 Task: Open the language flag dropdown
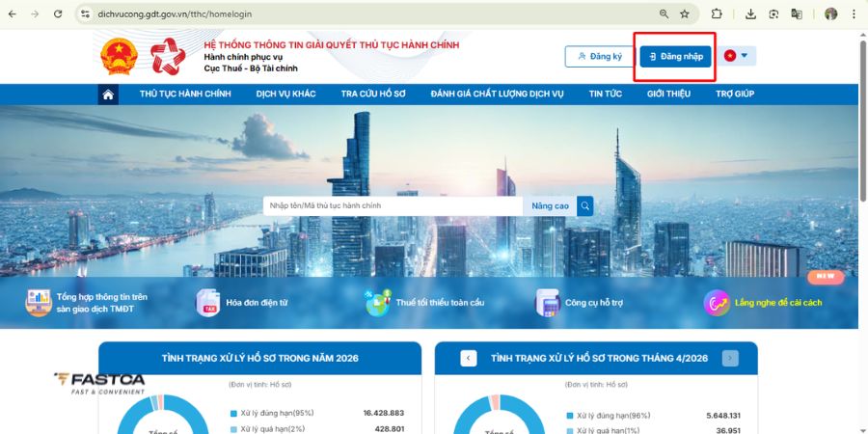[x=738, y=56]
